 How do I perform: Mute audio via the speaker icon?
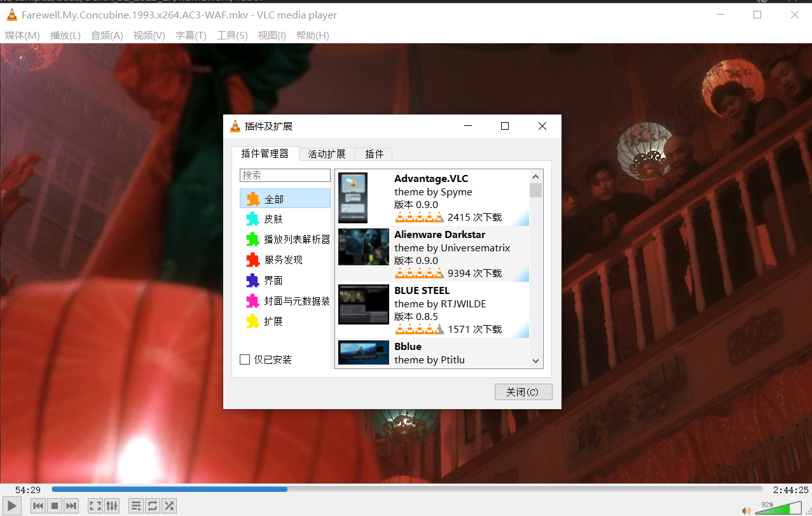pos(746,510)
